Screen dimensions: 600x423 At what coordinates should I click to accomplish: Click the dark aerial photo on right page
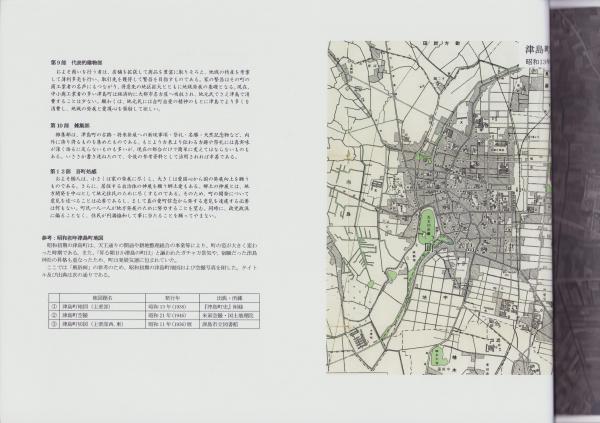coord(575,211)
